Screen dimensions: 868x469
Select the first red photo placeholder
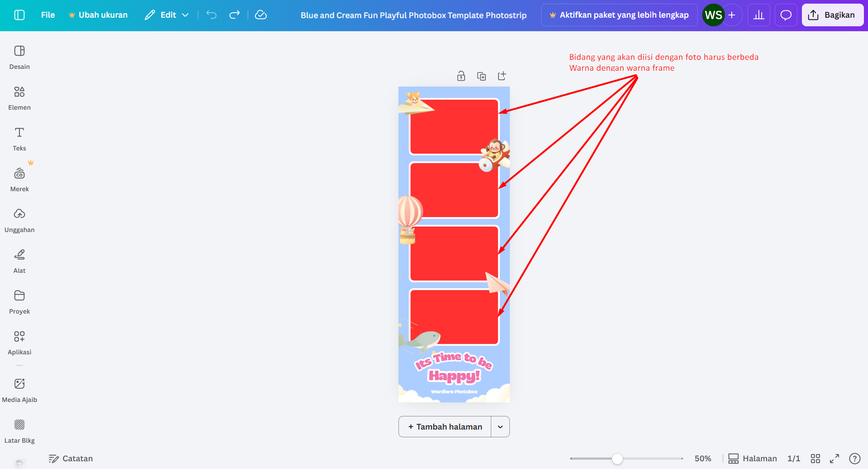[454, 127]
